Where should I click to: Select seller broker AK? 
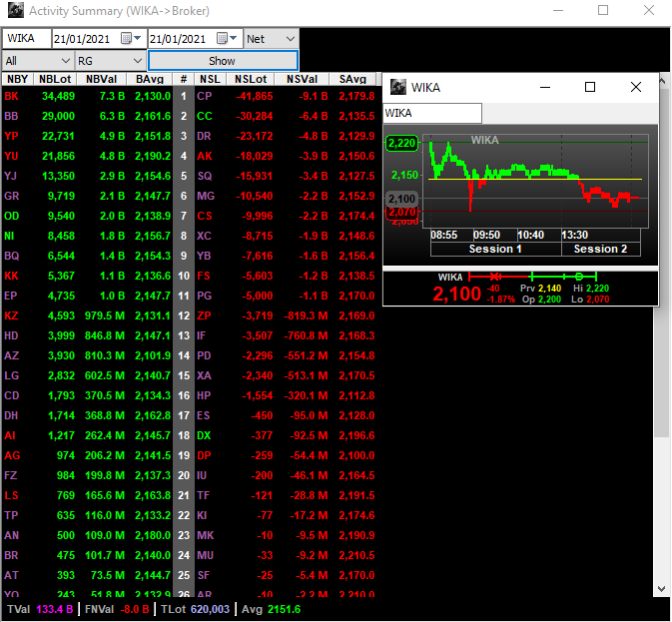pyautogui.click(x=205, y=156)
